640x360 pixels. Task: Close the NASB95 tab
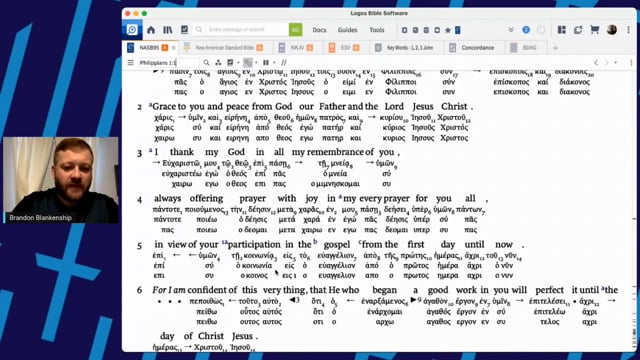pyautogui.click(x=173, y=48)
